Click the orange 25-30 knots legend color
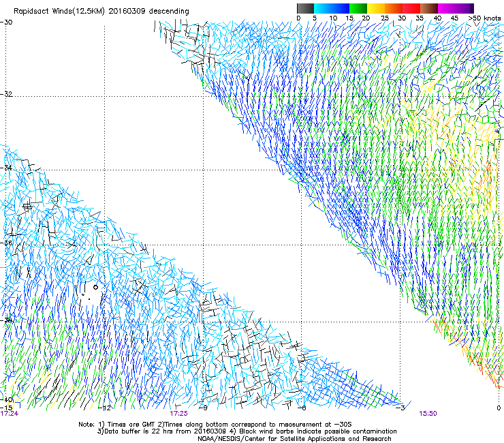504x443 pixels. click(x=394, y=8)
